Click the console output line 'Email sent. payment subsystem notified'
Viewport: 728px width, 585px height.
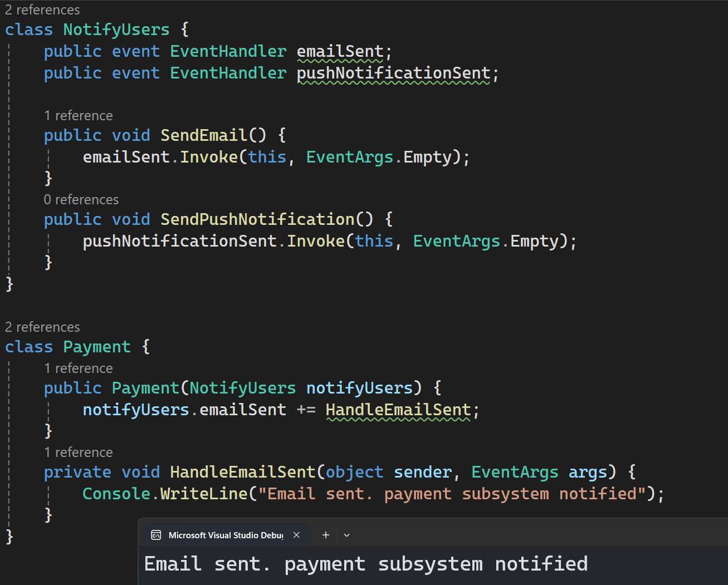[366, 564]
